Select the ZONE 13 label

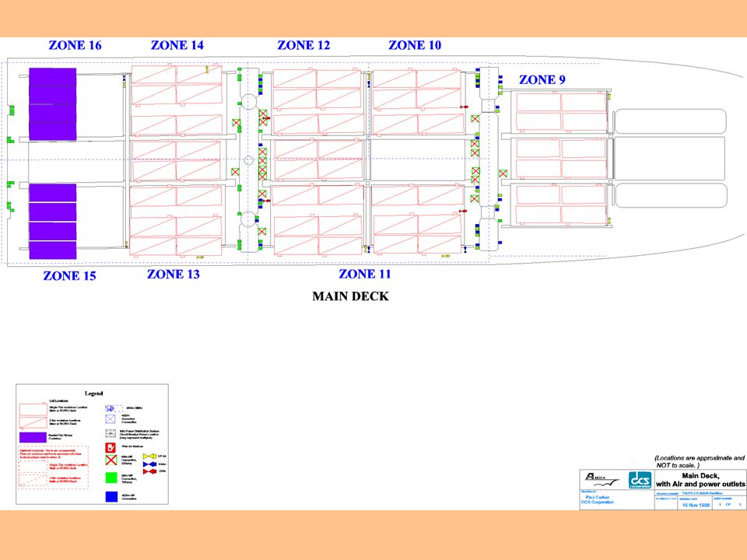pyautogui.click(x=174, y=275)
